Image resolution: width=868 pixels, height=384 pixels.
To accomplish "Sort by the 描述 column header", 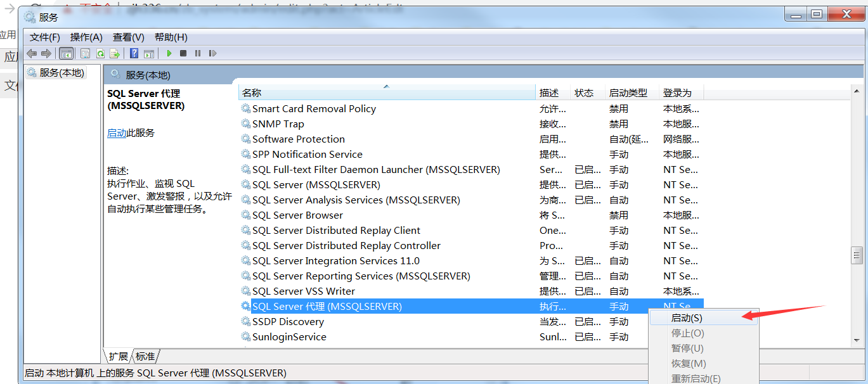I will click(554, 93).
